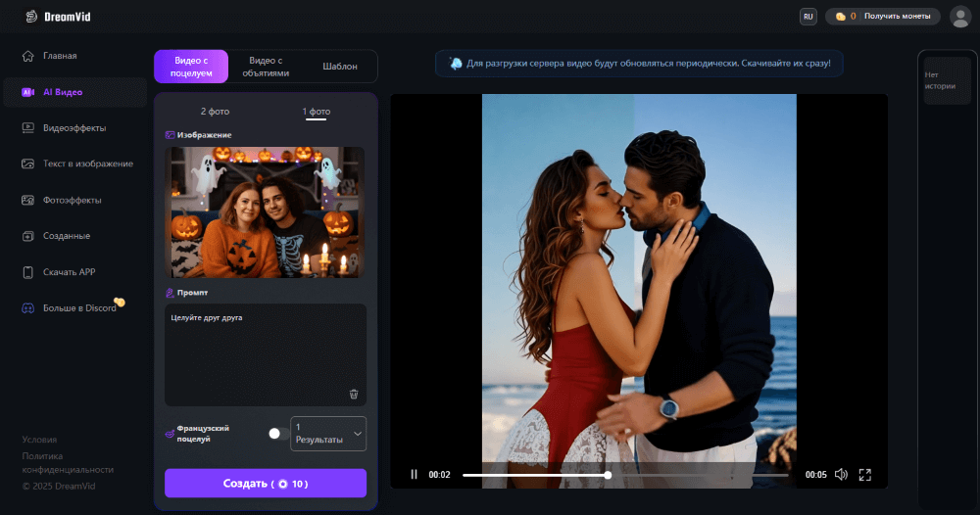
Task: Open the RU language selector
Action: coord(808,17)
